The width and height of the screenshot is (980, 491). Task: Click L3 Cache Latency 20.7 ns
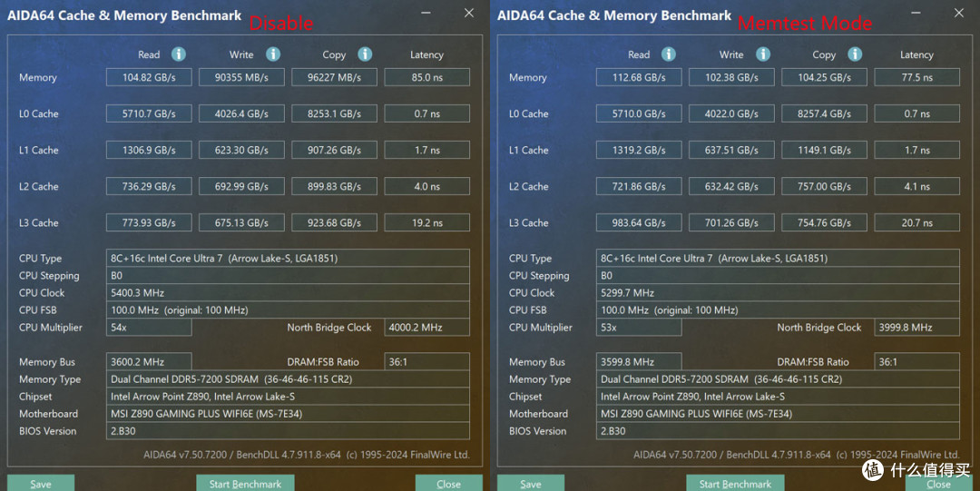click(916, 222)
